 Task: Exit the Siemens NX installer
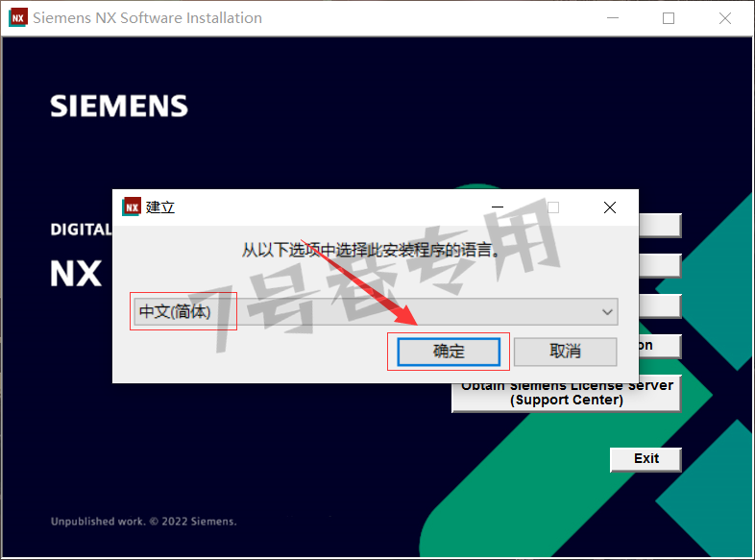click(645, 459)
